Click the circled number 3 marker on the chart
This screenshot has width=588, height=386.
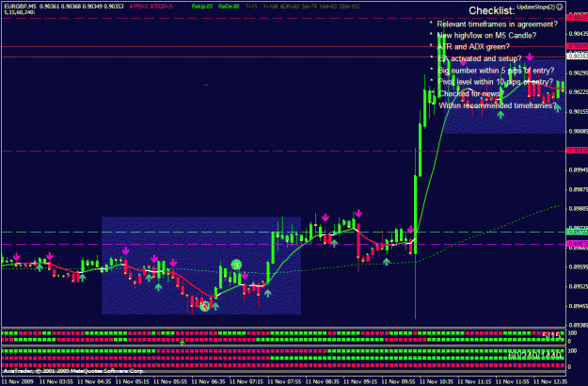coord(236,265)
